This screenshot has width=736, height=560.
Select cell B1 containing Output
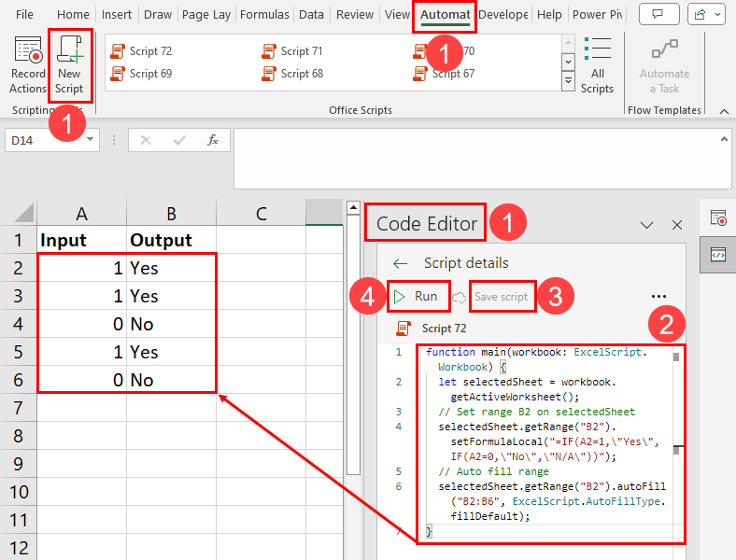click(x=171, y=240)
